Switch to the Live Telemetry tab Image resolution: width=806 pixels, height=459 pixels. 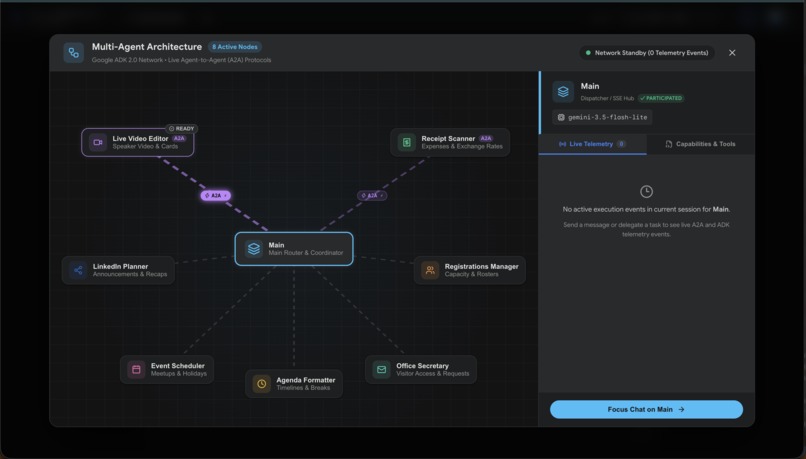pyautogui.click(x=592, y=144)
